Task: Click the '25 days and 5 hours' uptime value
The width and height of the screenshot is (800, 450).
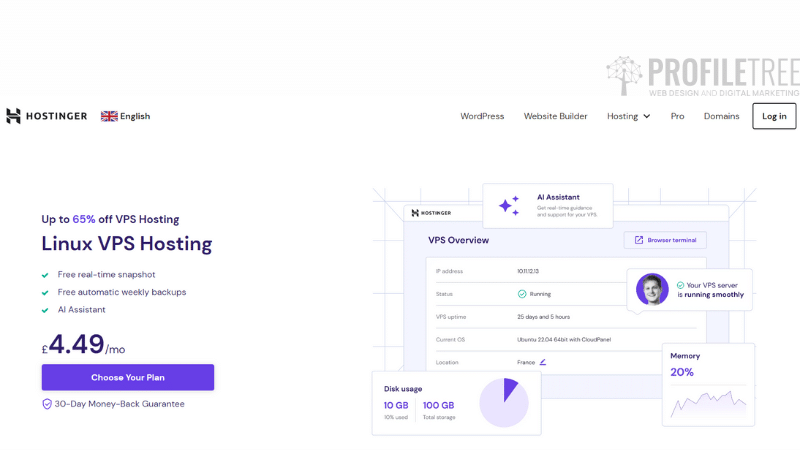Action: tap(543, 317)
